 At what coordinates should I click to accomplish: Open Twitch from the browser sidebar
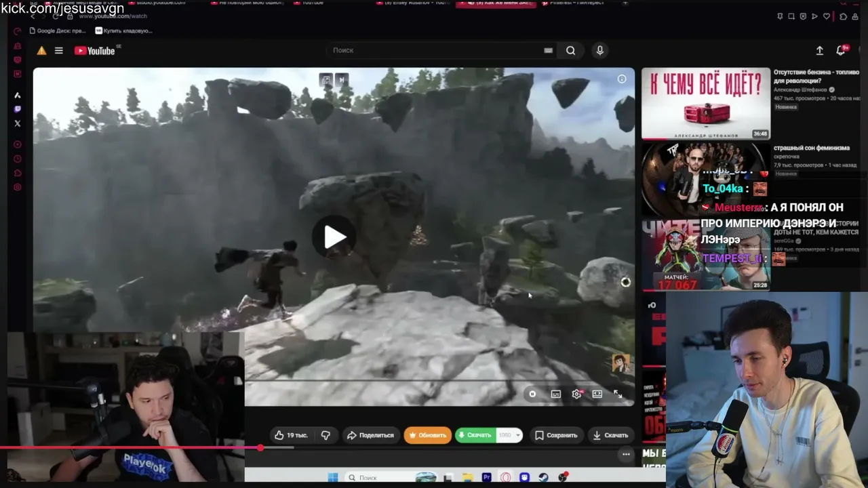coord(18,109)
